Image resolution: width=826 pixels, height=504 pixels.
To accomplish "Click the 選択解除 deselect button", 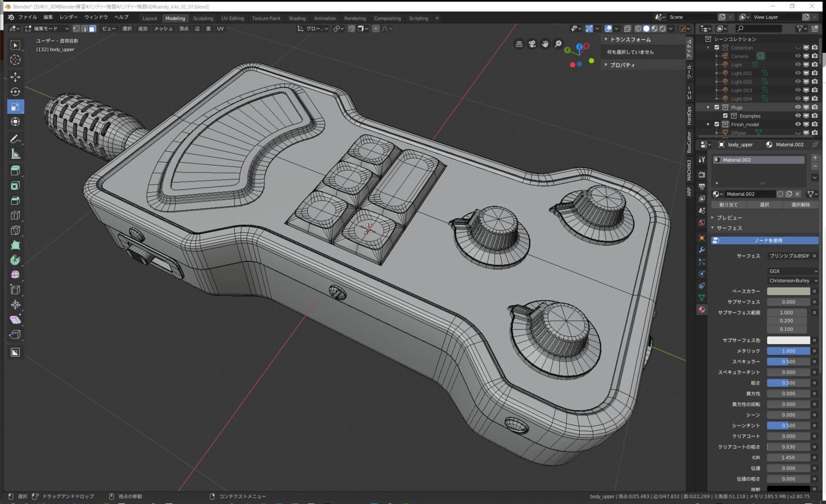I will point(801,205).
